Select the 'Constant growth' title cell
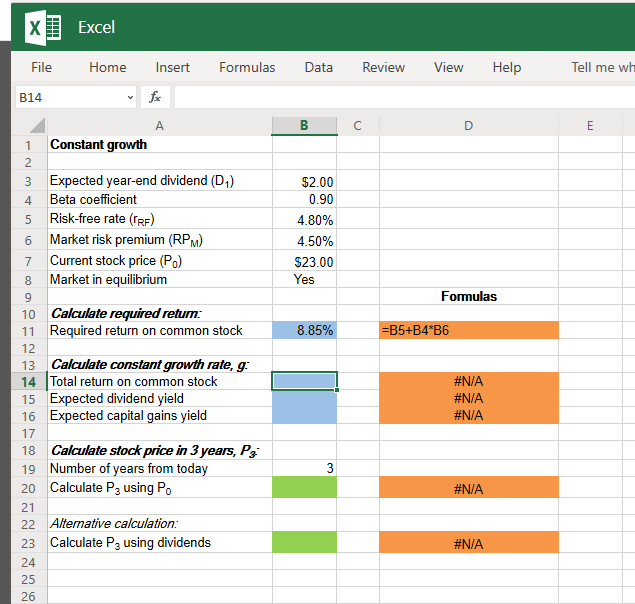635x604 pixels. point(160,145)
